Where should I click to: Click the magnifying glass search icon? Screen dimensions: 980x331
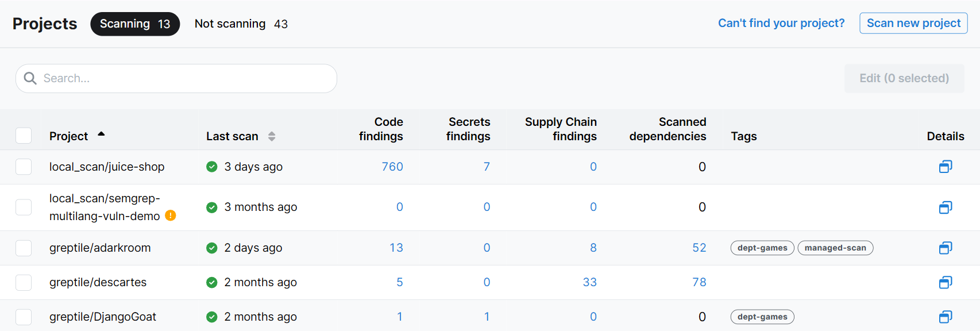(30, 78)
